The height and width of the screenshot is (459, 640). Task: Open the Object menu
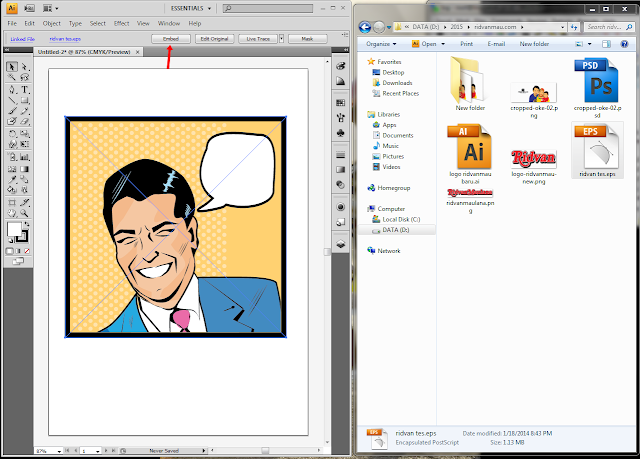52,23
